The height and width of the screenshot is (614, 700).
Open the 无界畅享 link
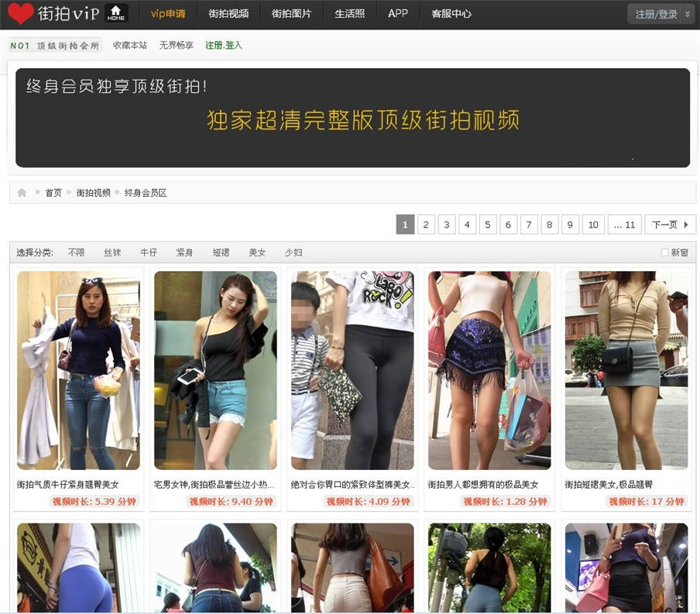[x=176, y=46]
